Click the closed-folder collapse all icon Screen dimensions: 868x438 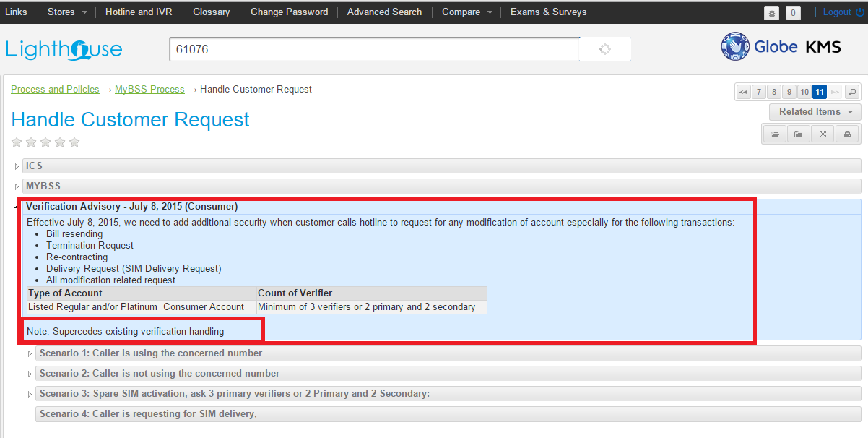(798, 134)
